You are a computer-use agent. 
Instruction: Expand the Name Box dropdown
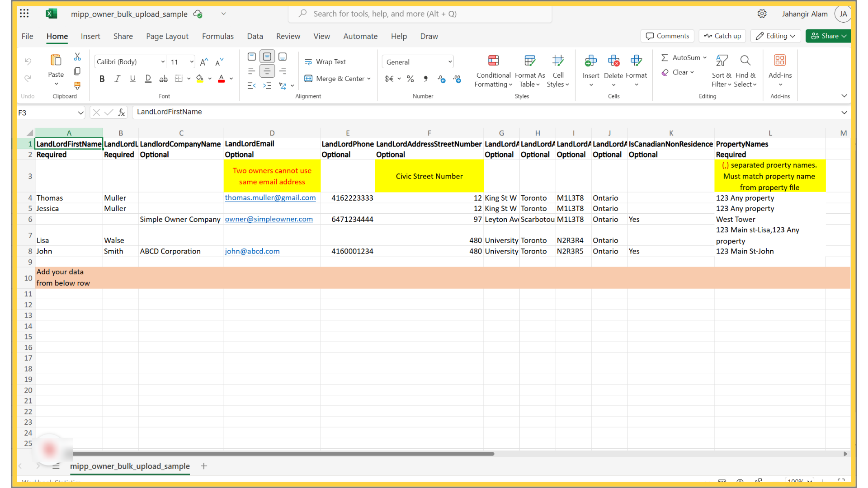point(80,113)
